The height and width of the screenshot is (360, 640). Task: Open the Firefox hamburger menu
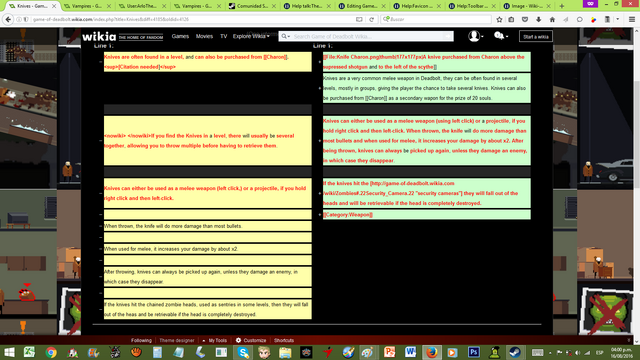pyautogui.click(x=631, y=19)
